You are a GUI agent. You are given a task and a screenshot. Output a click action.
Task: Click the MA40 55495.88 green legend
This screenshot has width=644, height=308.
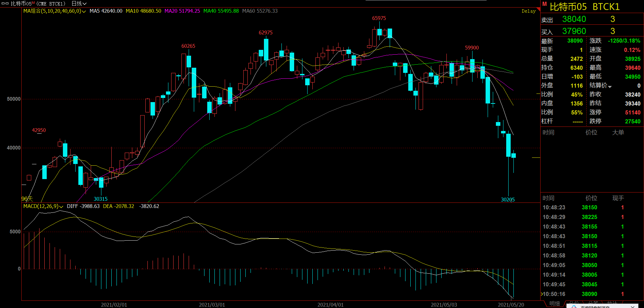tap(221, 11)
